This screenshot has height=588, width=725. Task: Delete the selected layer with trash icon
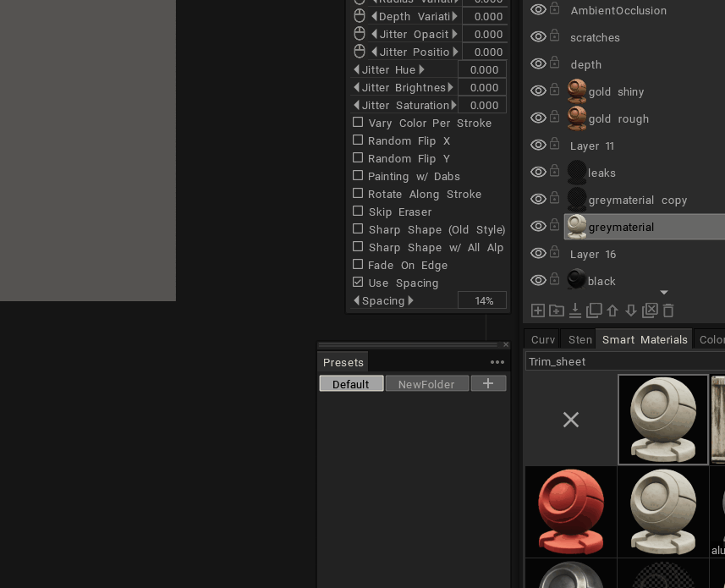pos(668,310)
